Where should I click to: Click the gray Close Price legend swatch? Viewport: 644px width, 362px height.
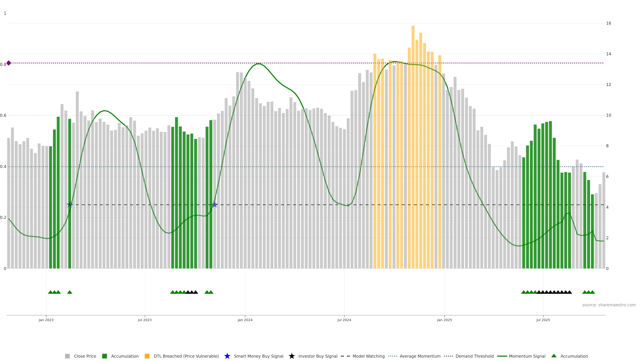[67, 356]
